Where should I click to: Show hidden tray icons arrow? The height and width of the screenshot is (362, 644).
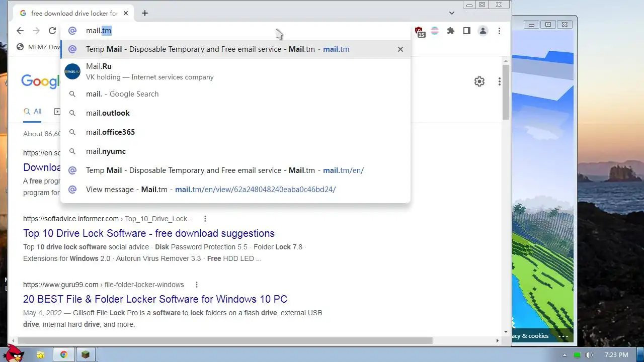click(x=565, y=355)
